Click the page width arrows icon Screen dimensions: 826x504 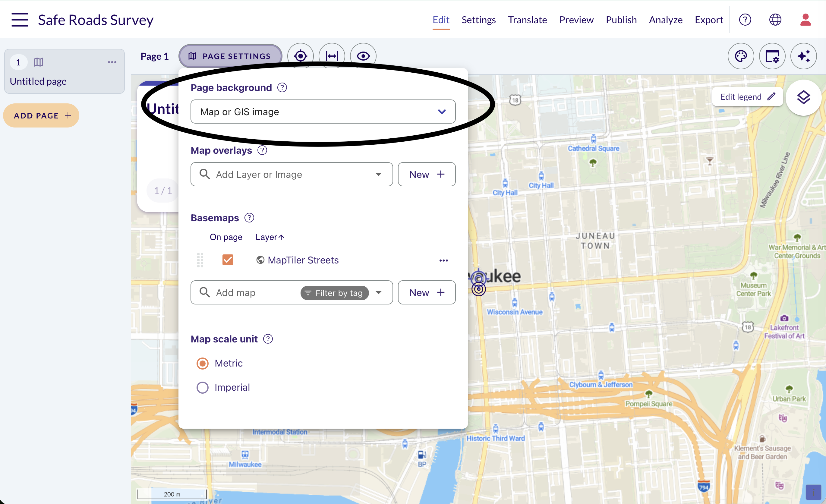point(332,56)
